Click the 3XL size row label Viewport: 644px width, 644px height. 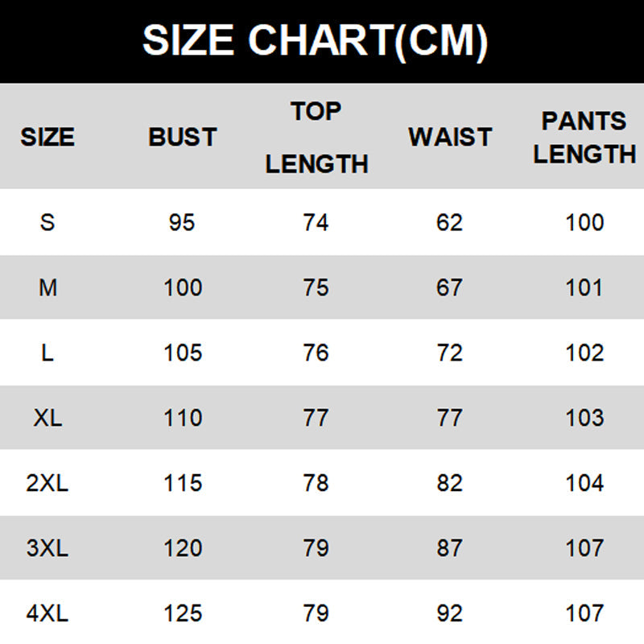47,548
